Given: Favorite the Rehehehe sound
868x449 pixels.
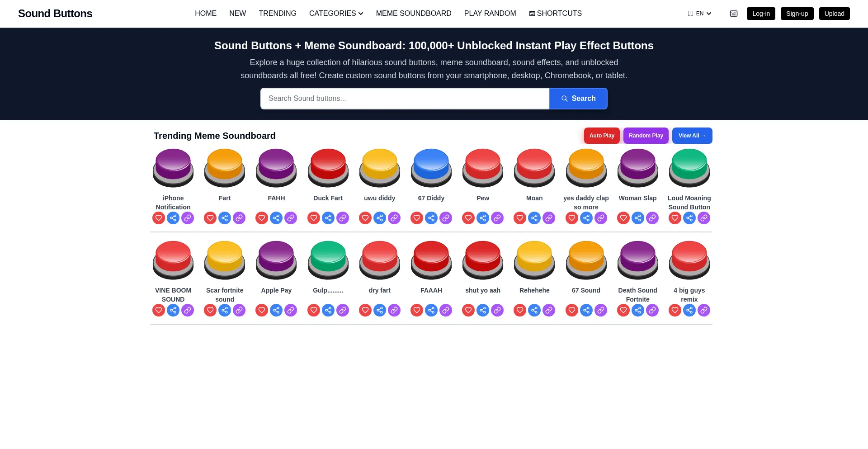Looking at the screenshot, I should (519, 310).
